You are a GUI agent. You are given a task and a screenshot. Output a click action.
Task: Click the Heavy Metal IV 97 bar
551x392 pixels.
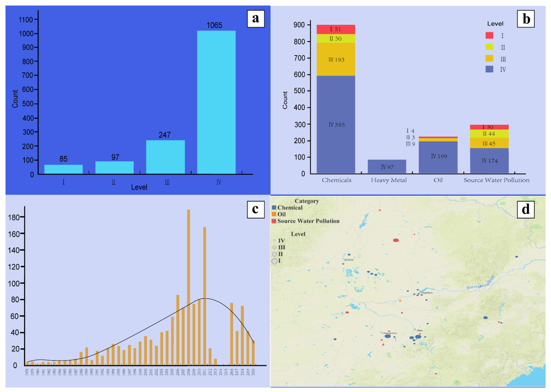pyautogui.click(x=387, y=166)
